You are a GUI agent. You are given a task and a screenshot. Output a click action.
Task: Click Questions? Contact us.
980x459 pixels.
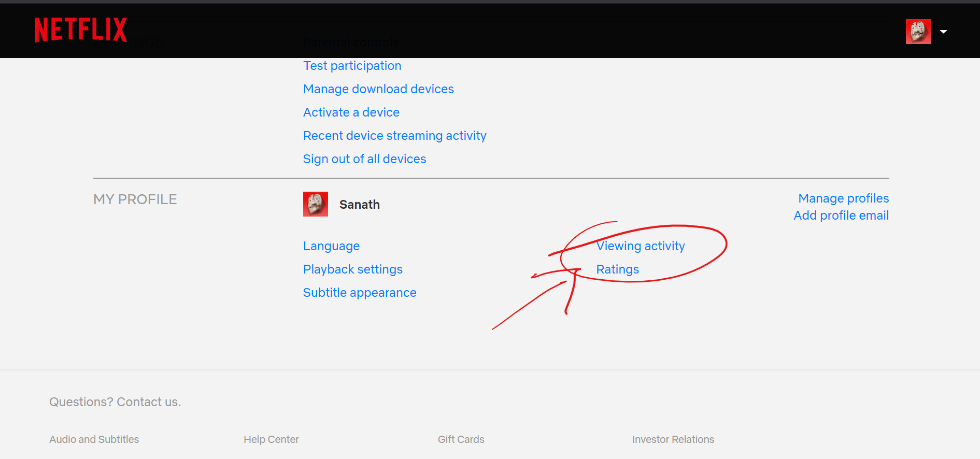click(x=115, y=402)
